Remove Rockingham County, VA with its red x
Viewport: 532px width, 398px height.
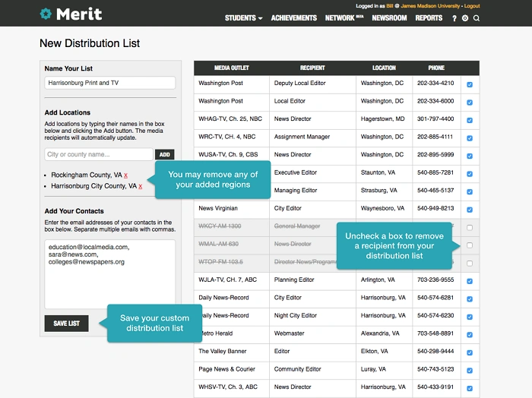(x=125, y=175)
